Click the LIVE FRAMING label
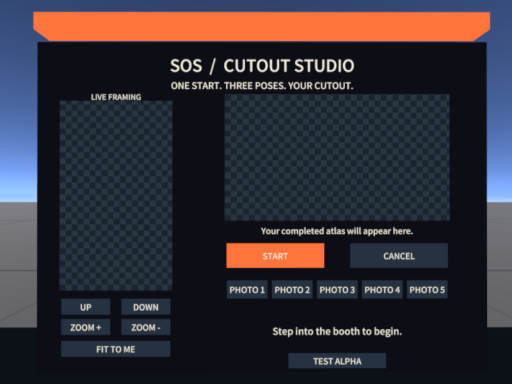The image size is (512, 384). pos(116,97)
